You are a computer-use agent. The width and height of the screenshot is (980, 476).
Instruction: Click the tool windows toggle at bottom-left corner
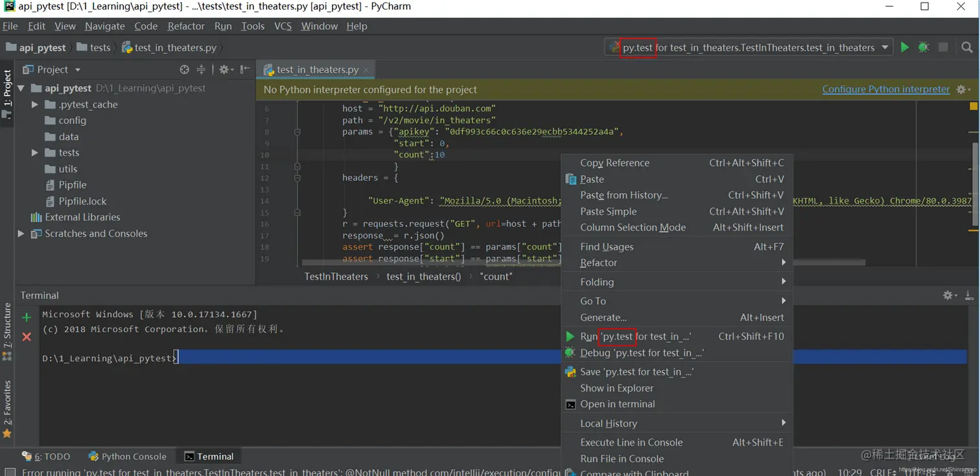pyautogui.click(x=9, y=471)
